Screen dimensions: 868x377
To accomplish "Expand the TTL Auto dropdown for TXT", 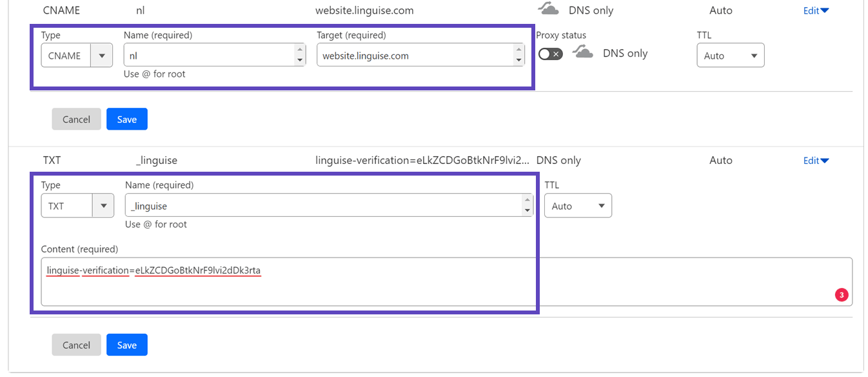I will point(578,206).
